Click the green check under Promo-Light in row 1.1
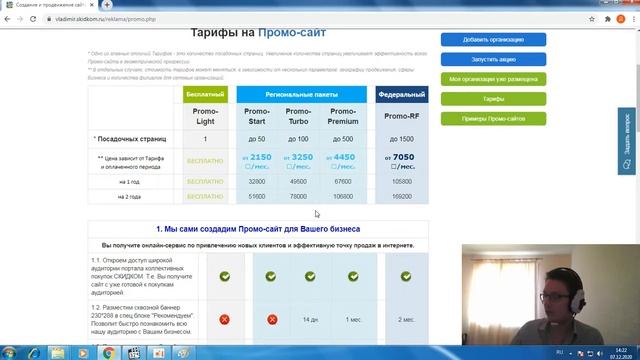The image size is (640, 360). tap(224, 276)
